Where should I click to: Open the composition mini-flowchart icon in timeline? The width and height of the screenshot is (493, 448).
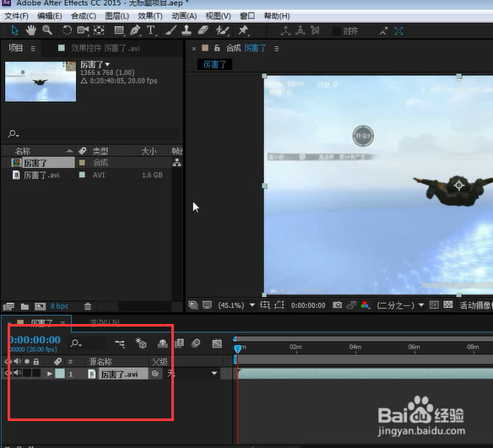point(120,343)
